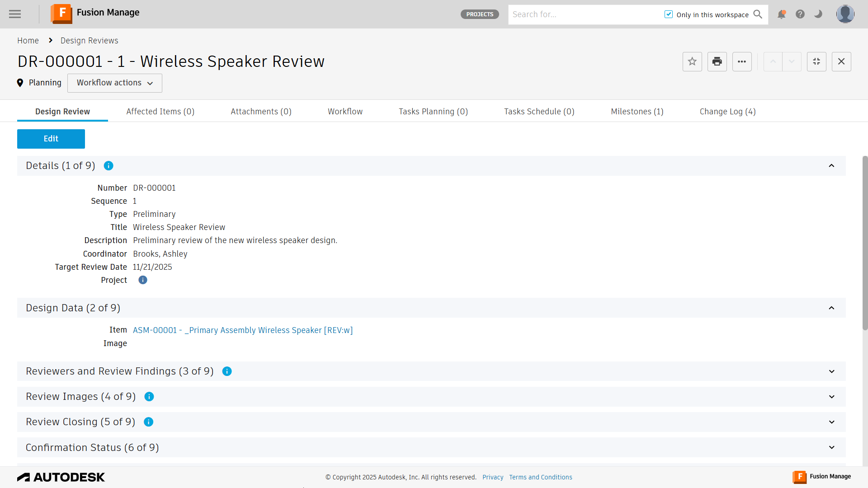The image size is (868, 488).
Task: Click inside the Search for field
Action: (583, 14)
